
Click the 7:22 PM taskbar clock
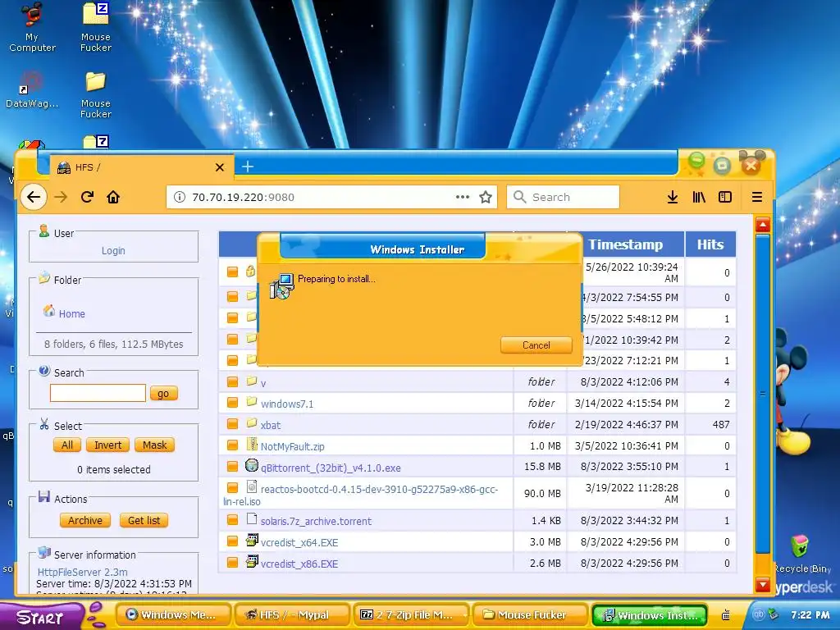tap(810, 615)
